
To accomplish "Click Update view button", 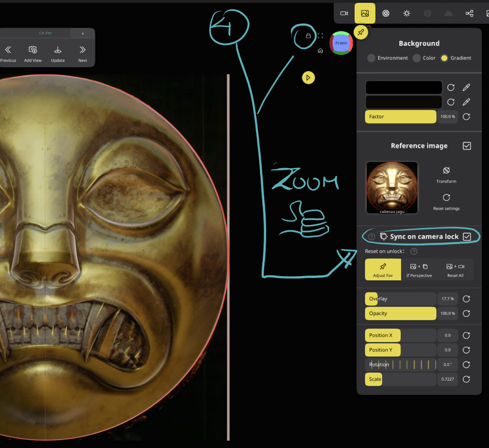I will [58, 53].
